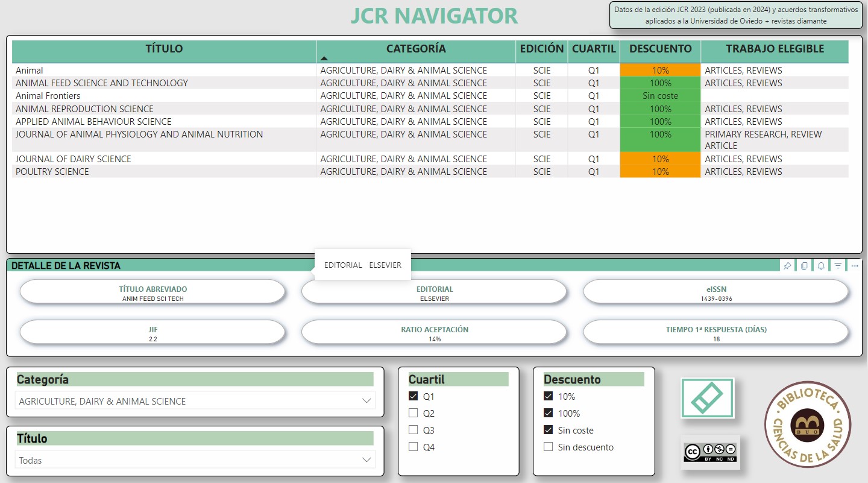Uncheck the Q1 quartile checkbox
The height and width of the screenshot is (483, 868).
pos(413,397)
